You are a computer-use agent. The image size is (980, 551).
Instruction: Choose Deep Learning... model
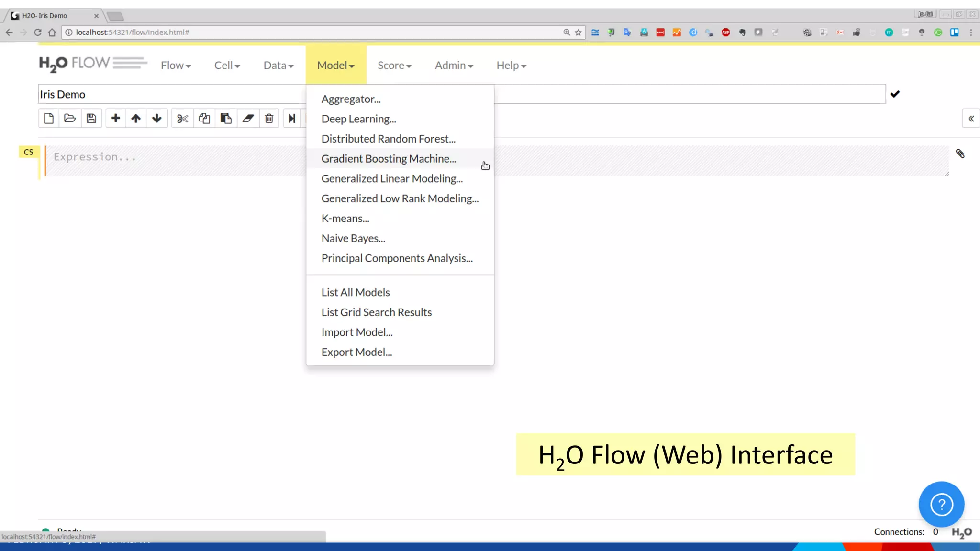point(400,119)
